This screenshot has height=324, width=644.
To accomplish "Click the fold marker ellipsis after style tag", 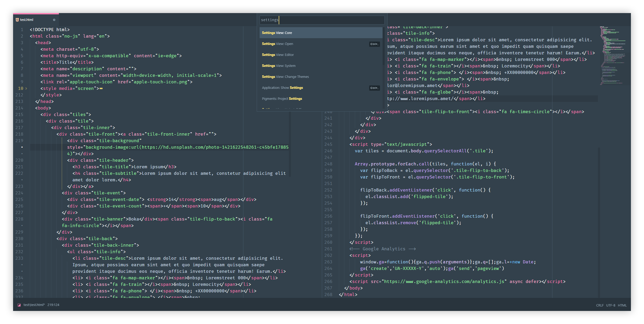I will point(101,89).
